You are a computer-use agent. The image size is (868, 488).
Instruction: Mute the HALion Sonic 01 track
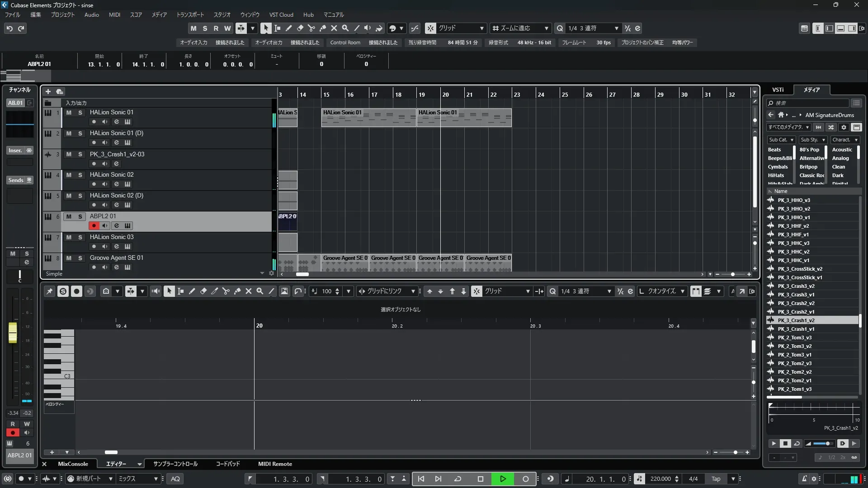[x=69, y=113]
